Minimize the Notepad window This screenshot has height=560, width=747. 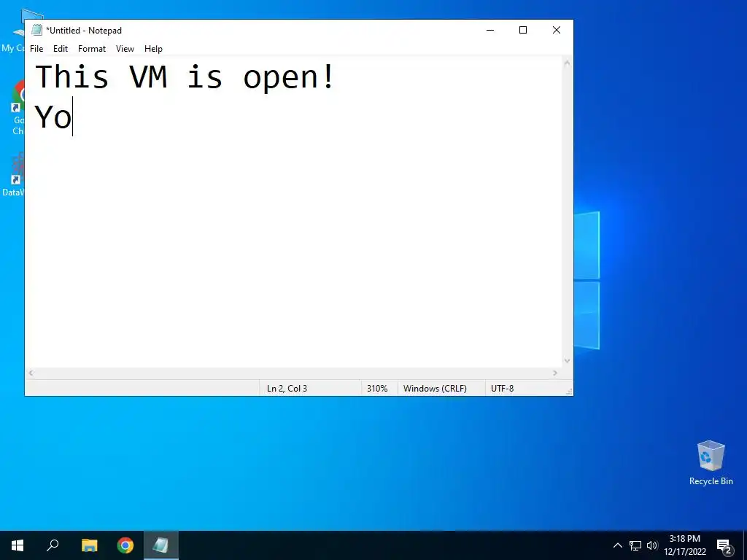tap(490, 30)
